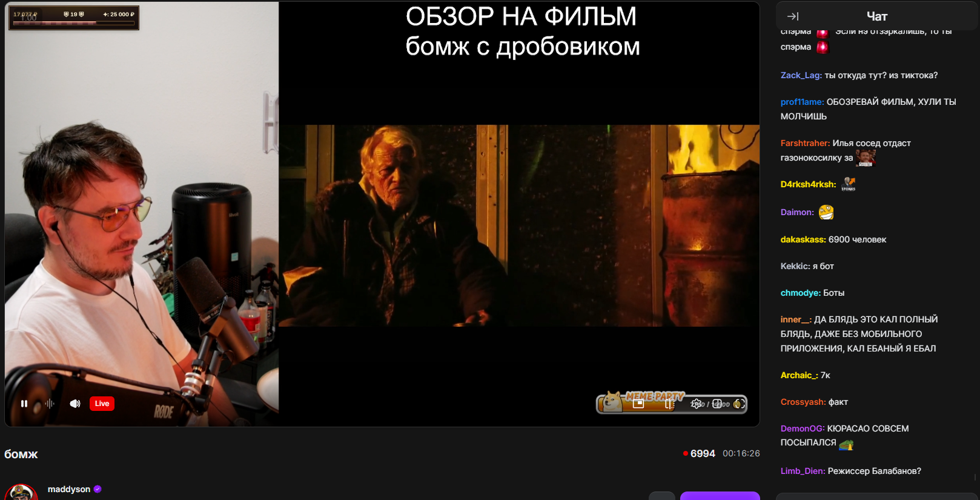Open prof11ame username in chat
980x500 pixels.
802,102
